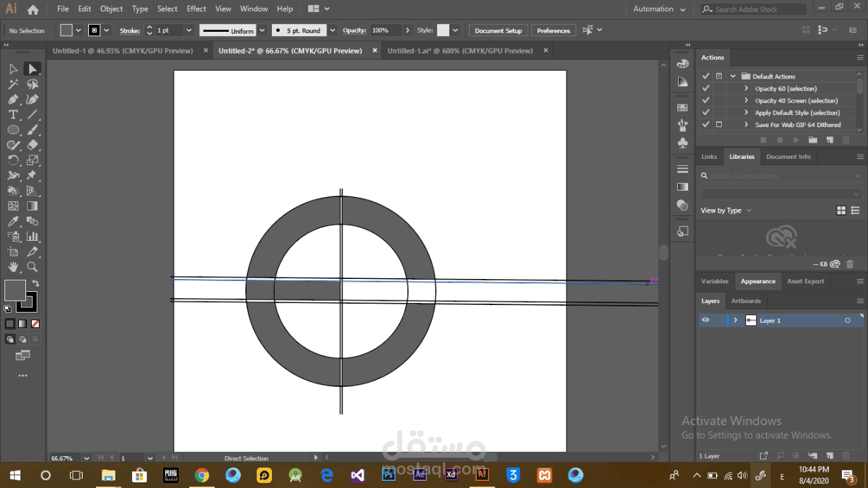The width and height of the screenshot is (868, 488).
Task: Collapse the Default Actions folder
Action: (733, 76)
